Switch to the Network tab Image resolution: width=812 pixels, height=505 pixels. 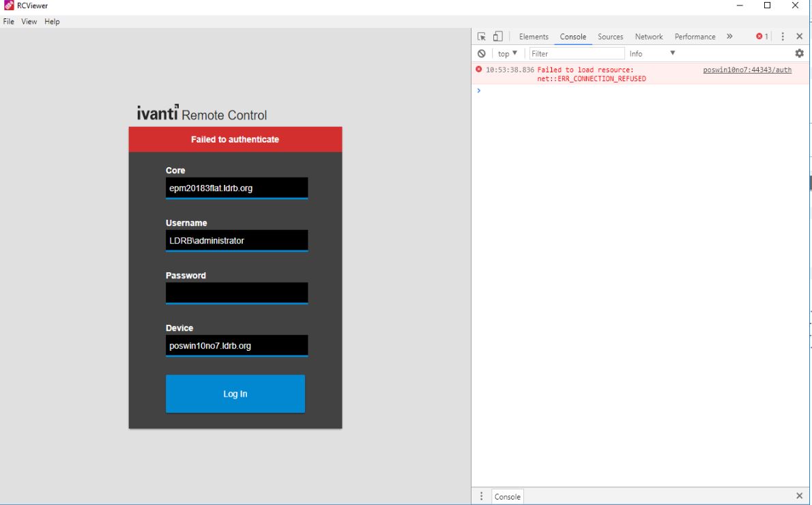648,36
